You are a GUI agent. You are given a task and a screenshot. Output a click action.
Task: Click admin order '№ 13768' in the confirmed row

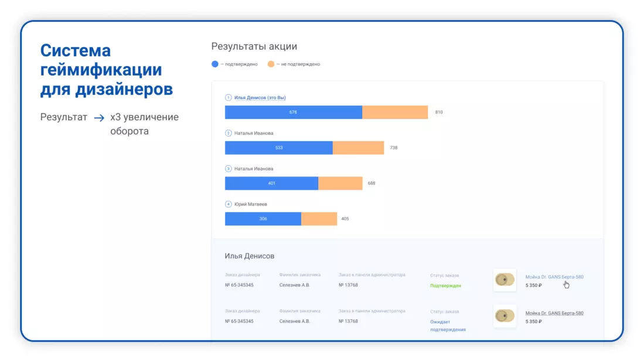point(348,285)
